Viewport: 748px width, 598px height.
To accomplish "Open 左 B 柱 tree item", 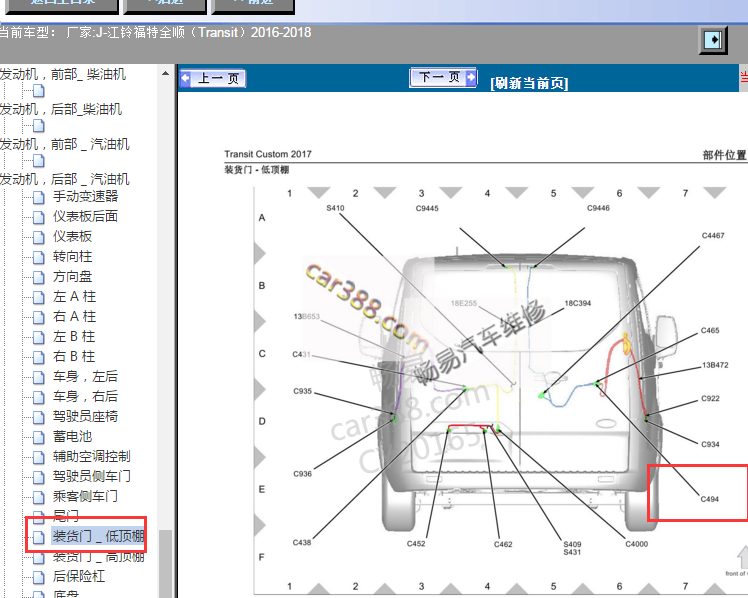I will tap(74, 337).
